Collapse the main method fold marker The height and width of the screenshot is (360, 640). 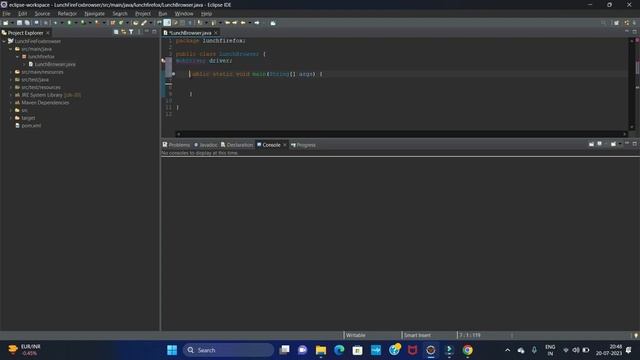coord(173,74)
